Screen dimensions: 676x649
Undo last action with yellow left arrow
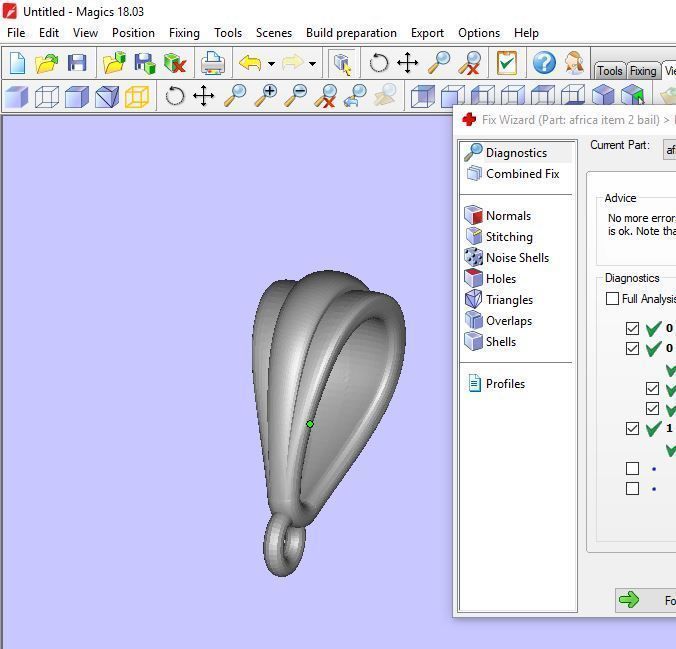[250, 63]
